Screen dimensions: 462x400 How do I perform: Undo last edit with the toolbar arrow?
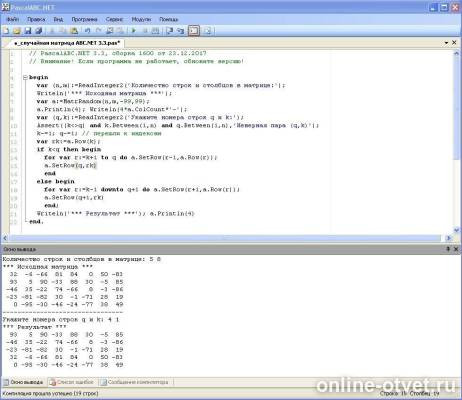[87, 31]
